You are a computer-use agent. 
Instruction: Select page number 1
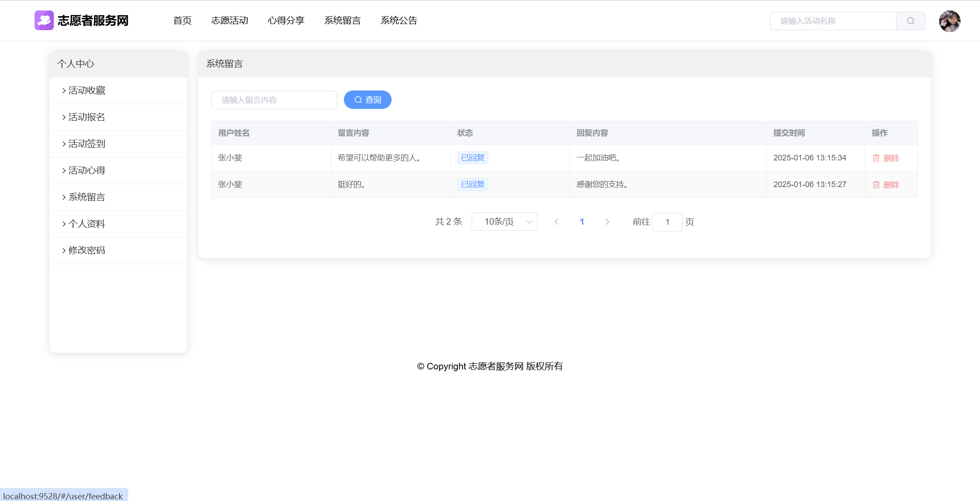pos(582,222)
